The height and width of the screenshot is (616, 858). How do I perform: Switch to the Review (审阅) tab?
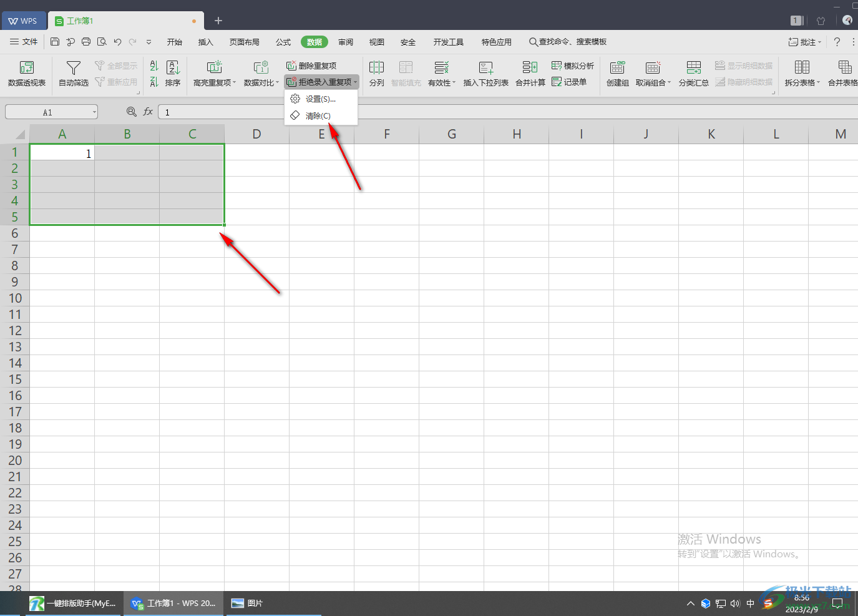[x=346, y=42]
